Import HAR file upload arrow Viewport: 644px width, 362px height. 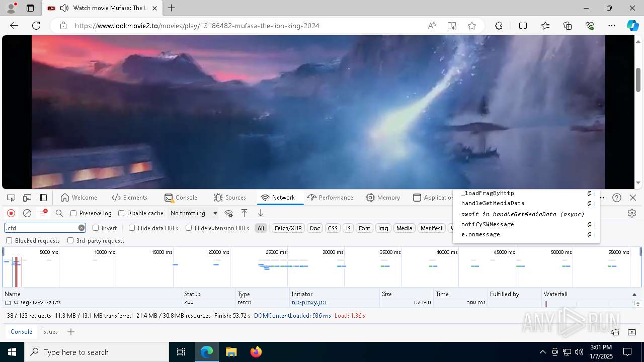point(244,213)
